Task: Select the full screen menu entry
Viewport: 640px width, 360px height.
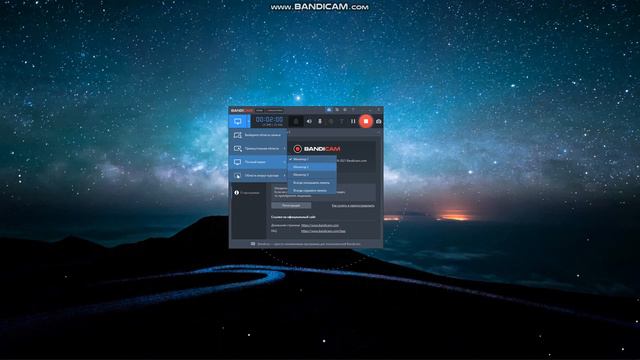Action: (x=258, y=162)
